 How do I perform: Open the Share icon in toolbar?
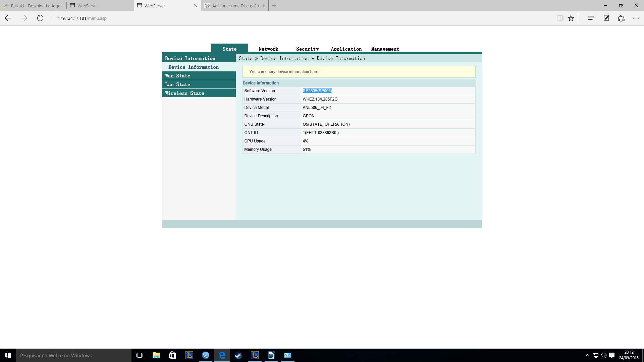621,18
